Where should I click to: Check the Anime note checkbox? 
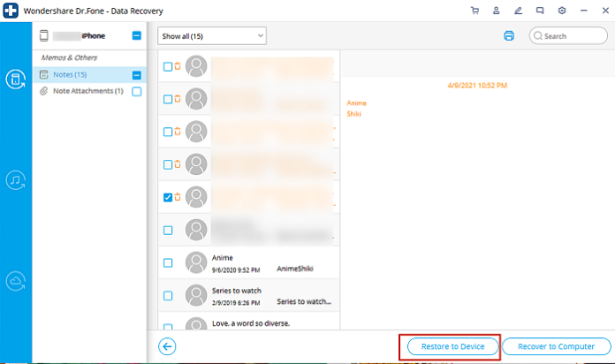click(168, 262)
